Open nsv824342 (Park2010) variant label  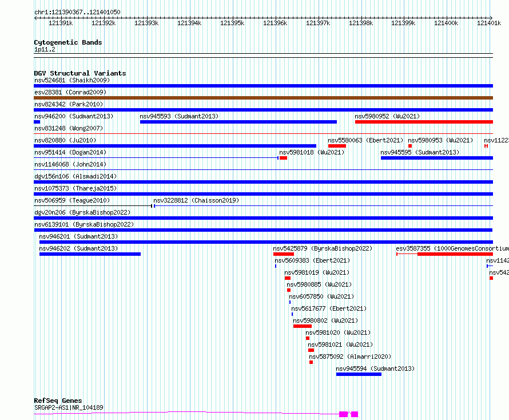69,104
